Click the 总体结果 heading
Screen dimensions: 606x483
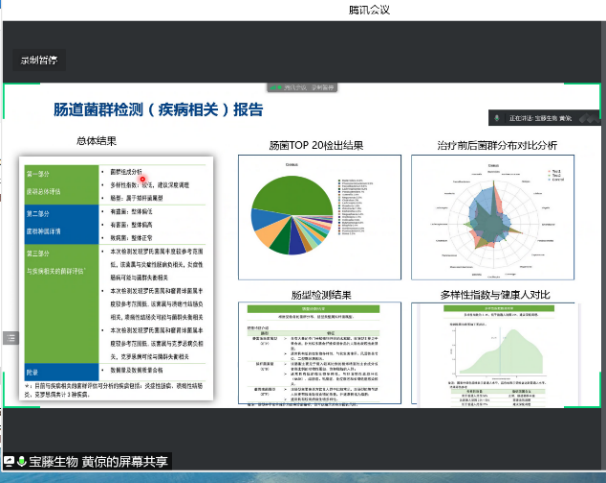(103, 141)
